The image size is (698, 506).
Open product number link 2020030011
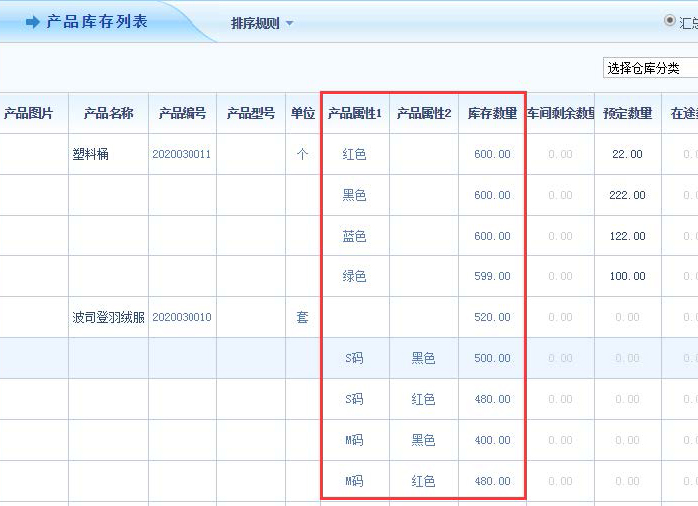coord(182,154)
